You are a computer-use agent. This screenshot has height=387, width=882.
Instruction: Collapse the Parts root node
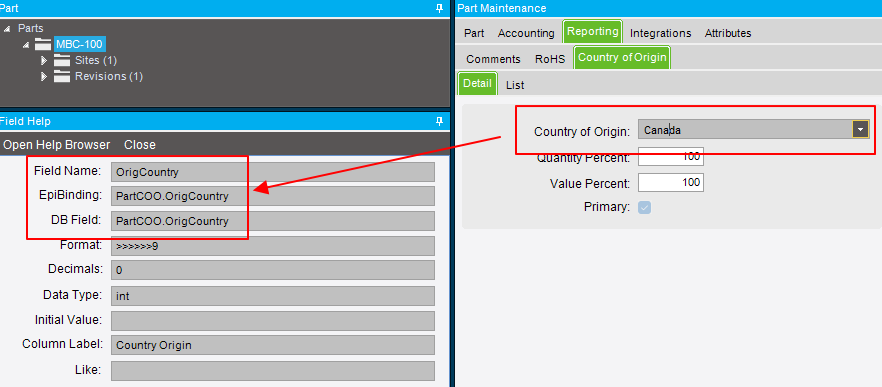[x=7, y=29]
